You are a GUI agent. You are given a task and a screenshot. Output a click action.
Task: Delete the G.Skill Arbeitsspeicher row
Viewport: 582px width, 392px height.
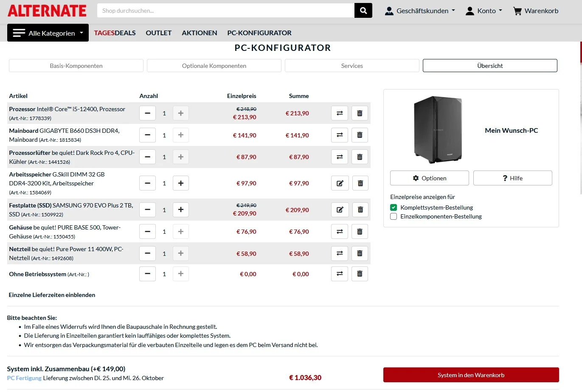(360, 183)
